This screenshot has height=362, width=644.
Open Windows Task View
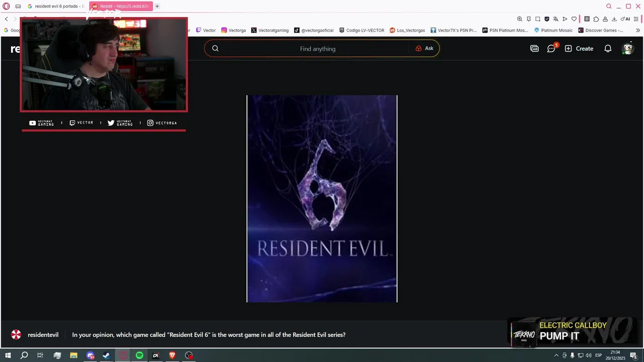tap(40, 355)
